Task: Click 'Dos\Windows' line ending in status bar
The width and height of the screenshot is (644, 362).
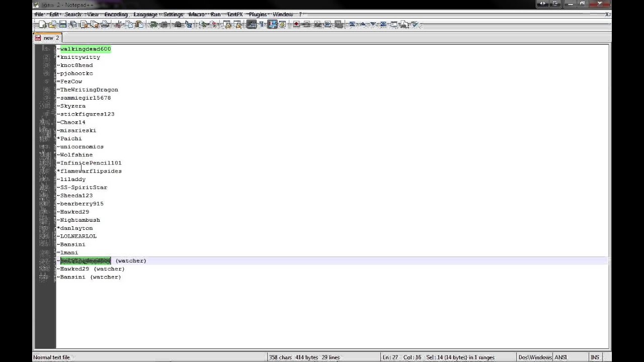Action: (x=535, y=357)
